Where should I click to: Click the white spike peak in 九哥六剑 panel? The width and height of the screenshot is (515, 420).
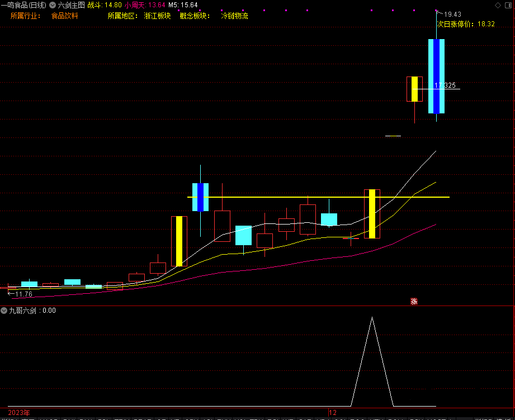point(372,318)
